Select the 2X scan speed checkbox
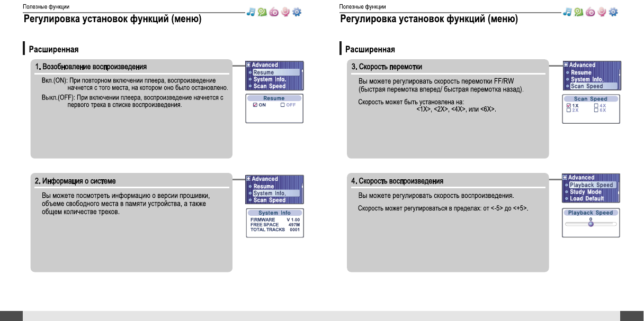Image resolution: width=644 pixels, height=321 pixels. coord(569,111)
